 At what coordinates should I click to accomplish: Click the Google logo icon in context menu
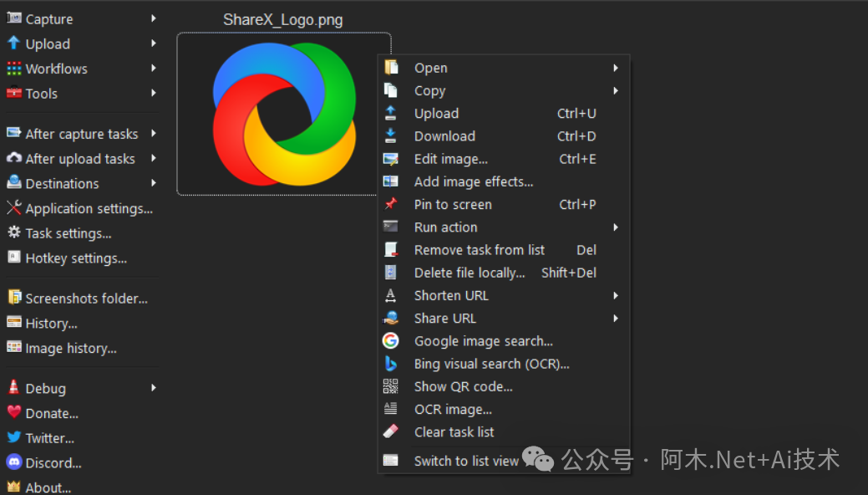pos(390,340)
